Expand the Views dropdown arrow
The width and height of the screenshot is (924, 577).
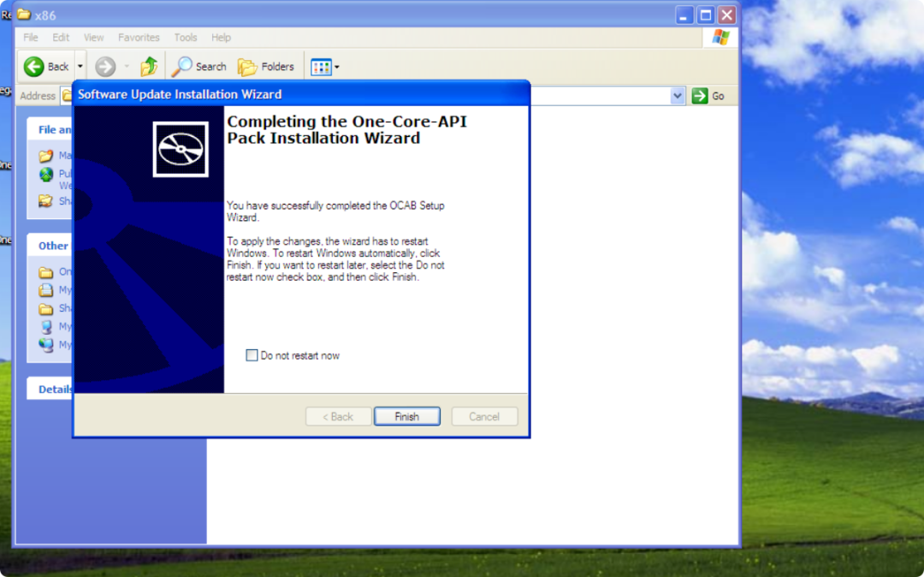[337, 67]
